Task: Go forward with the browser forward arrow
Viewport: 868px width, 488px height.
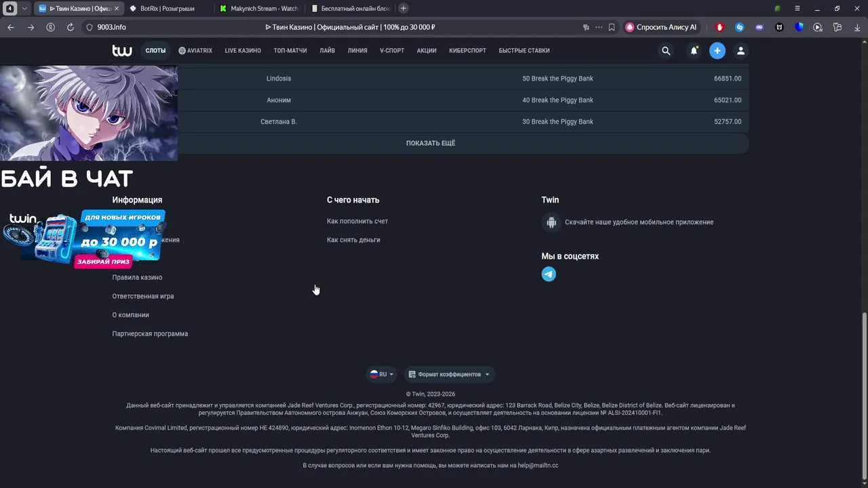Action: (31, 27)
